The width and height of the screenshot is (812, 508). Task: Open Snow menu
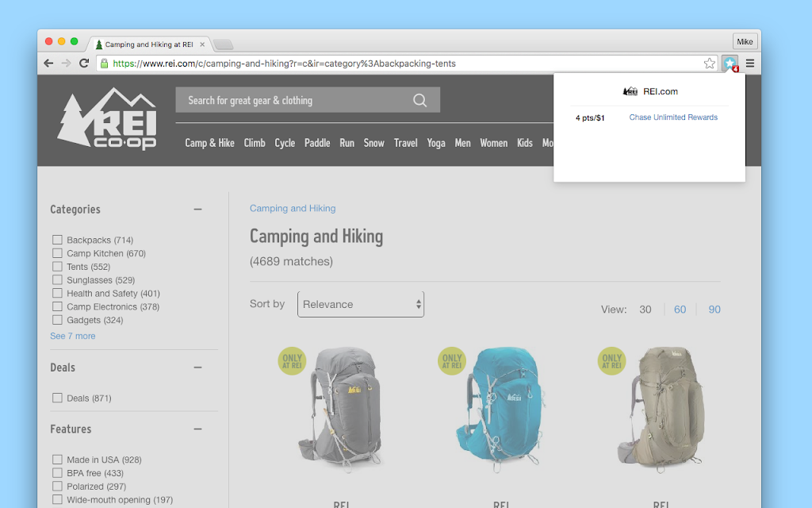pyautogui.click(x=374, y=143)
